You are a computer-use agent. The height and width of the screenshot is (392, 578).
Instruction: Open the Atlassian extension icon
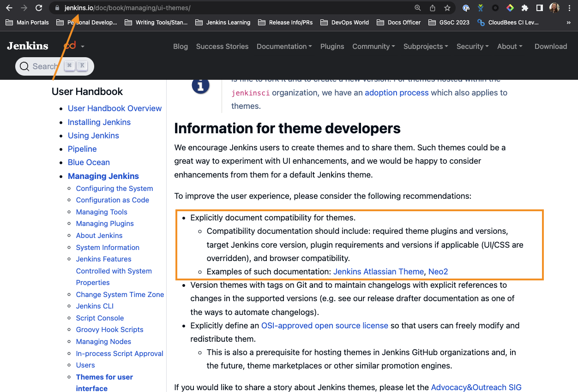coord(481,8)
